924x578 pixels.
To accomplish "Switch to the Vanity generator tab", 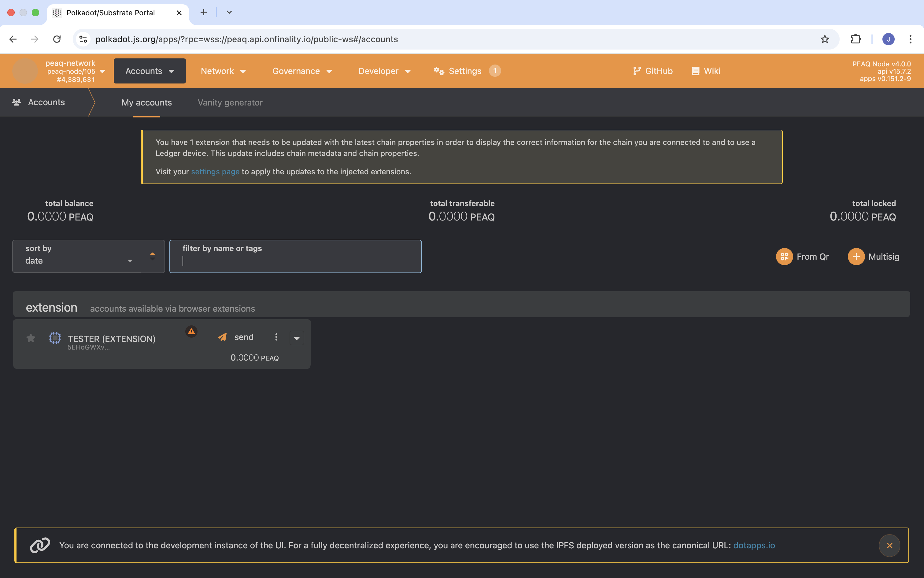I will pos(230,102).
